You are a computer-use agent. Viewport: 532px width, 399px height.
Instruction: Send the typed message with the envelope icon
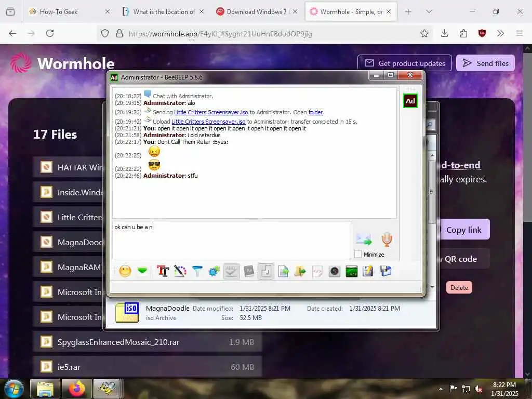pos(364,240)
